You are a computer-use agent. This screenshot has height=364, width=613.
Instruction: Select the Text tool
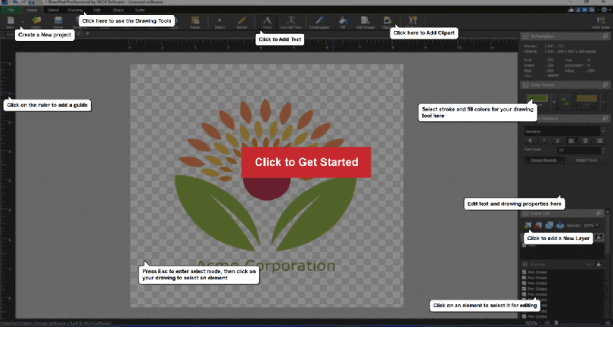coord(267,22)
